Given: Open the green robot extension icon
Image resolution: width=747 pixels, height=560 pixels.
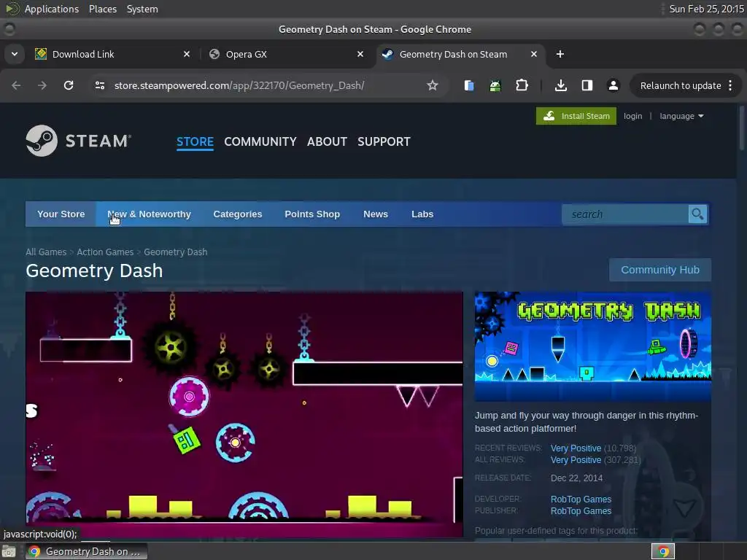Looking at the screenshot, I should tap(495, 85).
